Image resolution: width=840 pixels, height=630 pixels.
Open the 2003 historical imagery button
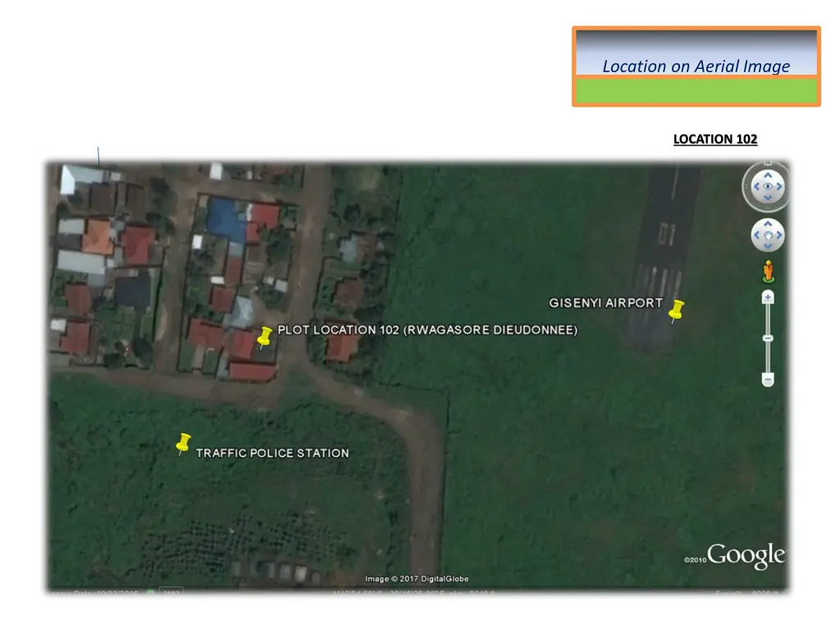[x=171, y=591]
